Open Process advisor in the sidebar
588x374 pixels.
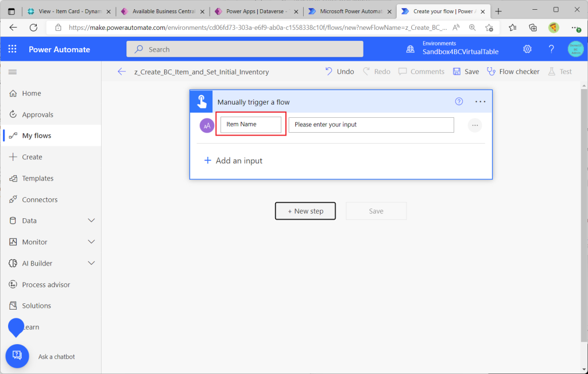tap(46, 284)
